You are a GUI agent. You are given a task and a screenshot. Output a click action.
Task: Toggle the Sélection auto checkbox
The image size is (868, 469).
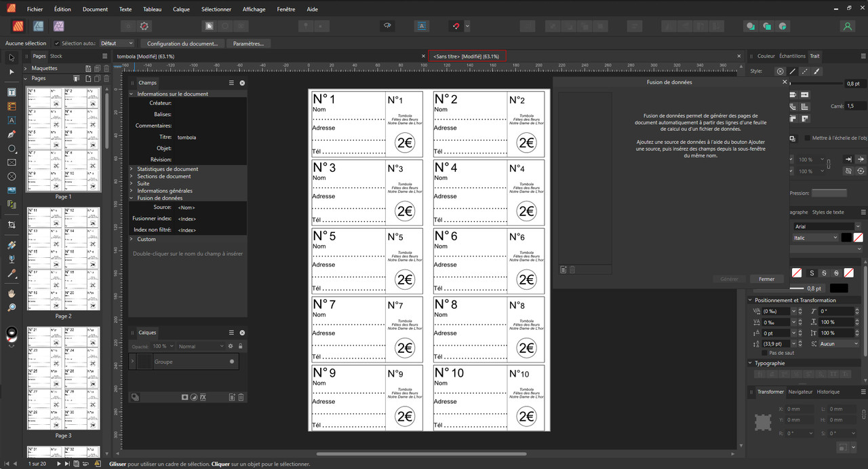point(57,43)
